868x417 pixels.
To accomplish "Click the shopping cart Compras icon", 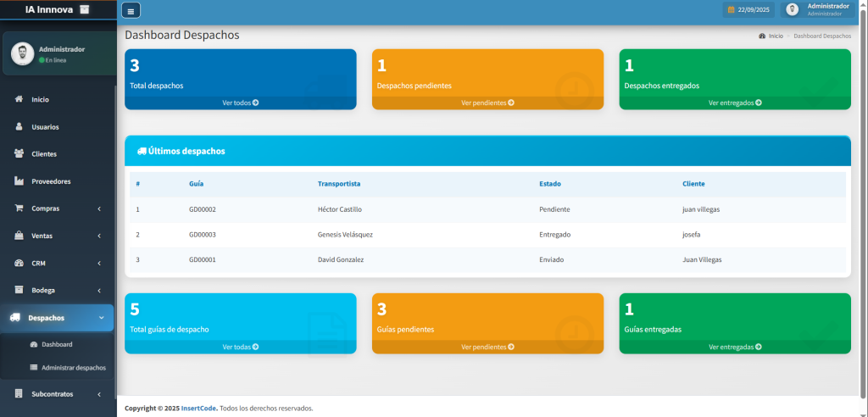I will click(19, 208).
